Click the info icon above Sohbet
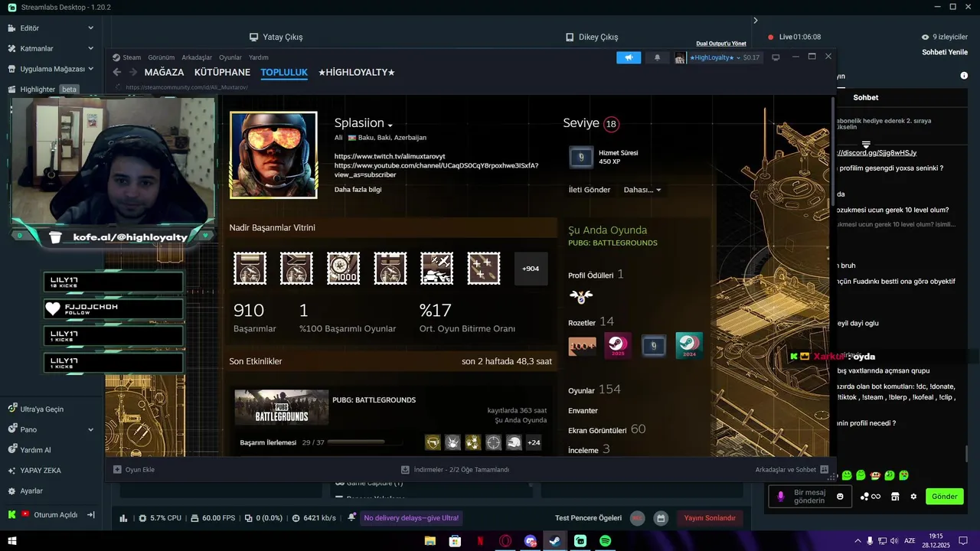Screen dimensions: 980x551 (964, 76)
